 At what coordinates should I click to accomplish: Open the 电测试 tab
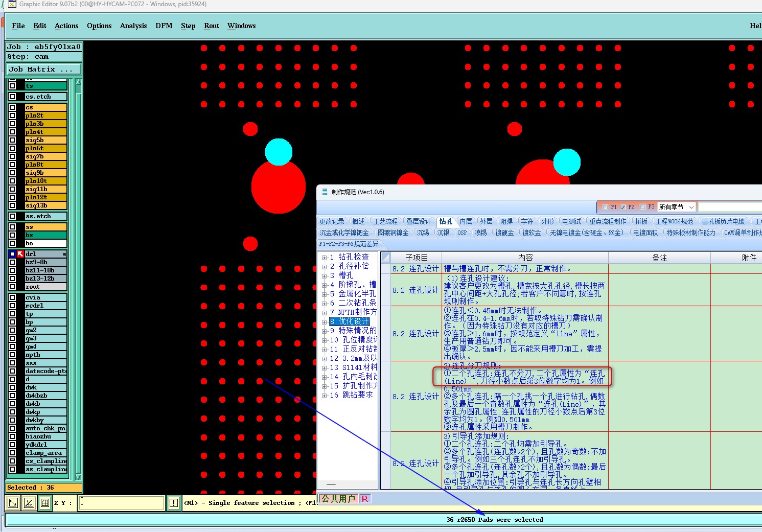pos(571,221)
